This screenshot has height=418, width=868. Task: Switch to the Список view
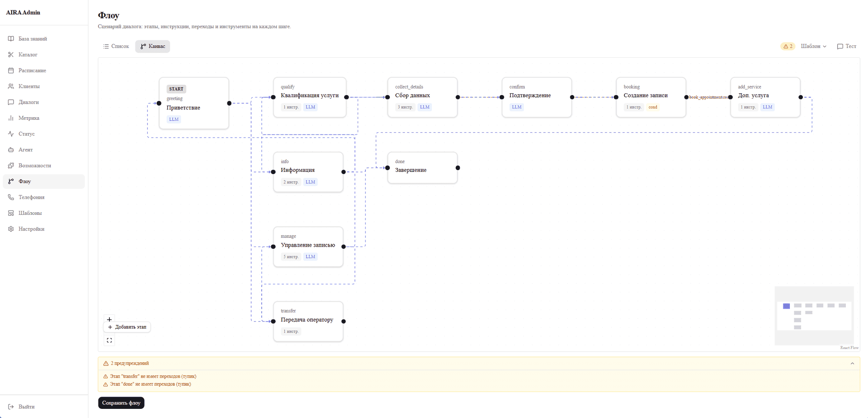point(116,46)
